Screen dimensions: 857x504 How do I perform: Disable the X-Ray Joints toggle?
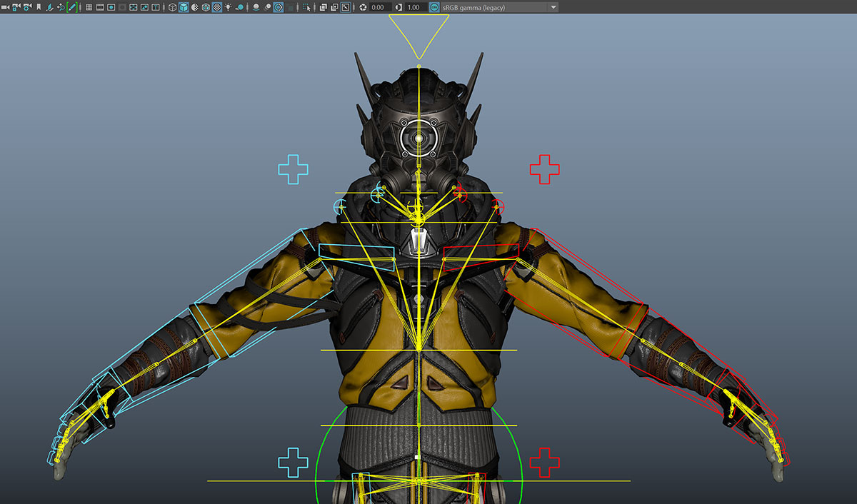tap(345, 7)
